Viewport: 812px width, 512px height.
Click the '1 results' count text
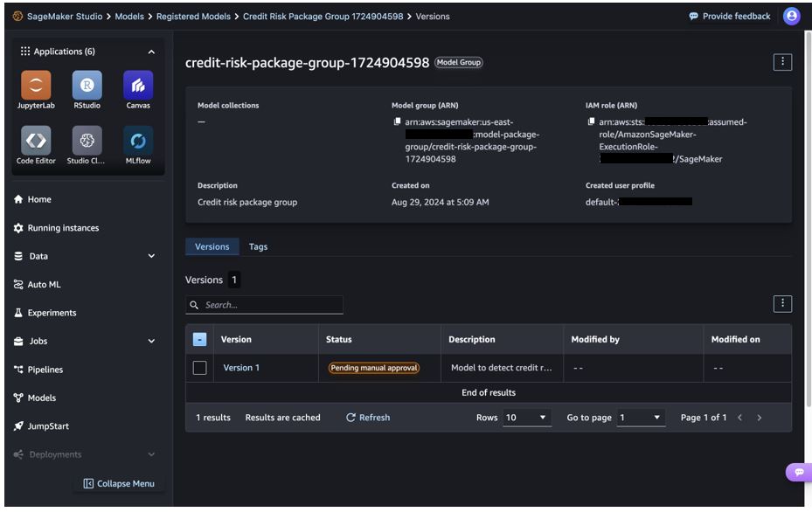[213, 418]
